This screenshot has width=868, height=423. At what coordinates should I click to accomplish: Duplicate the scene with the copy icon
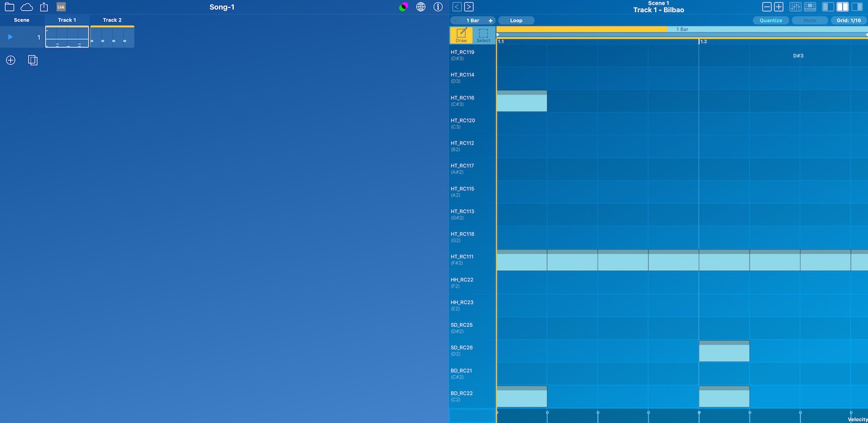33,60
